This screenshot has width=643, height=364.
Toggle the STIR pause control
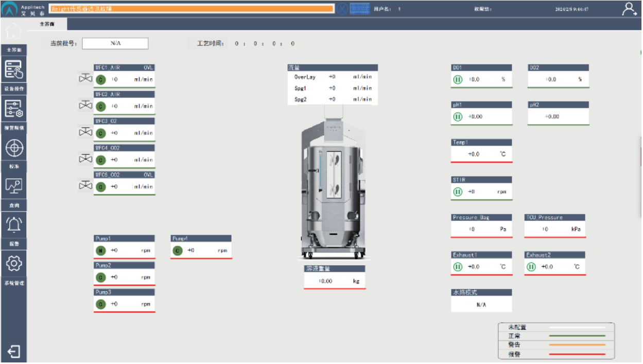458,192
